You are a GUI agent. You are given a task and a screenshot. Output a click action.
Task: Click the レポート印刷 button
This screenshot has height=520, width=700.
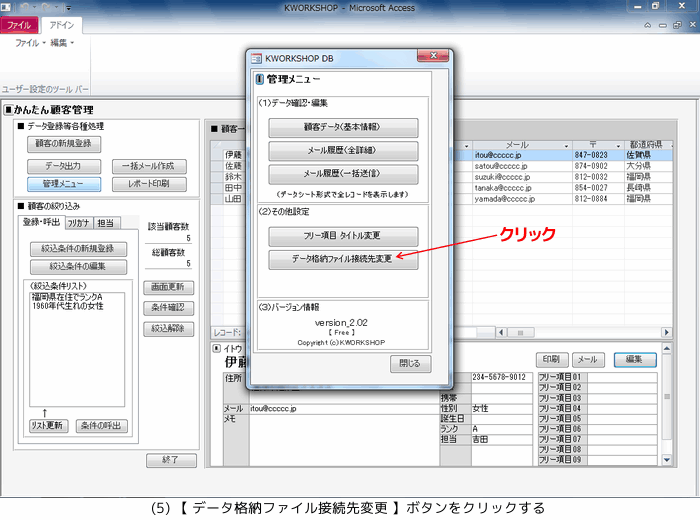tap(149, 184)
